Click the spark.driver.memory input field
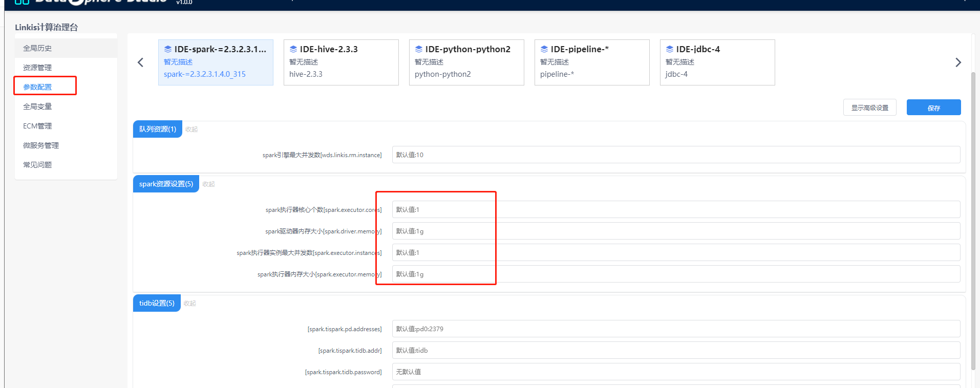Screen dimensions: 980x388 point(676,231)
